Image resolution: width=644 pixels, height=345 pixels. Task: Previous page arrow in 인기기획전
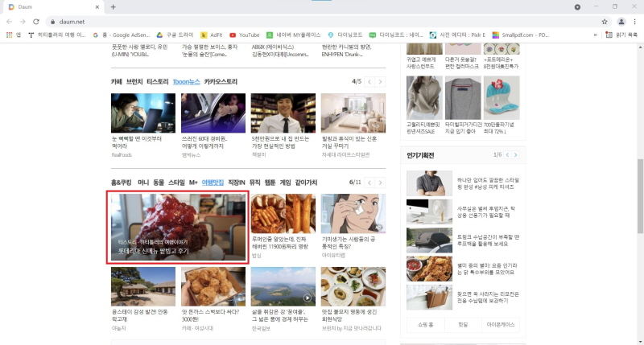pyautogui.click(x=508, y=154)
